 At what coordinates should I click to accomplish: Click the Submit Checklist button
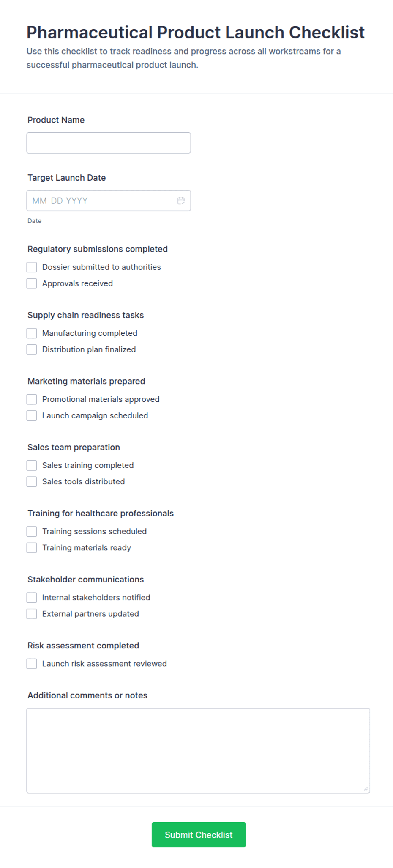[199, 835]
